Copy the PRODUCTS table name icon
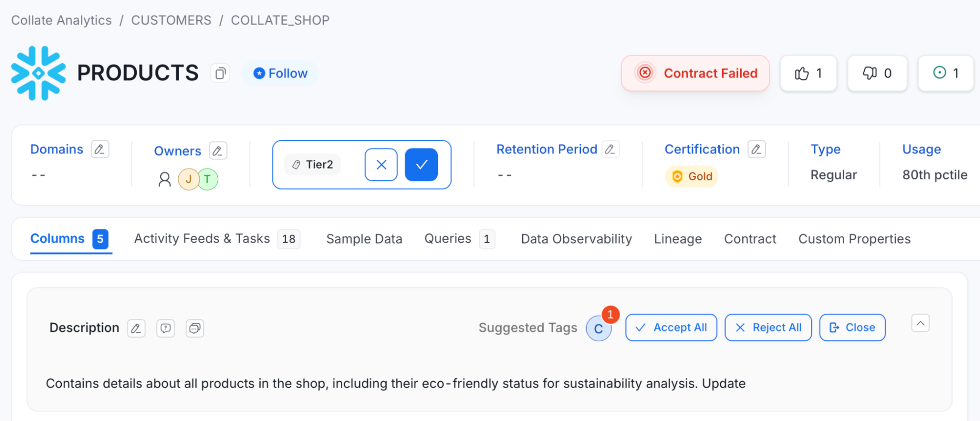980x421 pixels. click(x=220, y=74)
